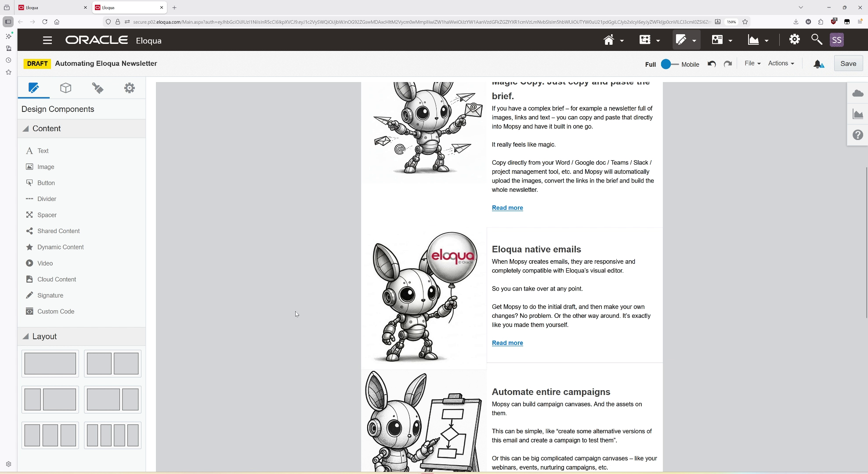Select the single-column layout

50,363
